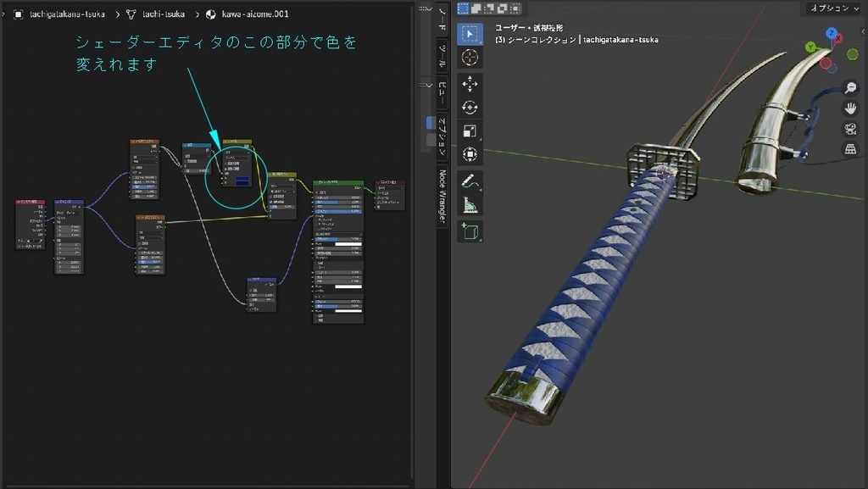The width and height of the screenshot is (868, 489).
Task: Click the mesh icon before tachi-tsuka breadcrumb
Action: (131, 14)
